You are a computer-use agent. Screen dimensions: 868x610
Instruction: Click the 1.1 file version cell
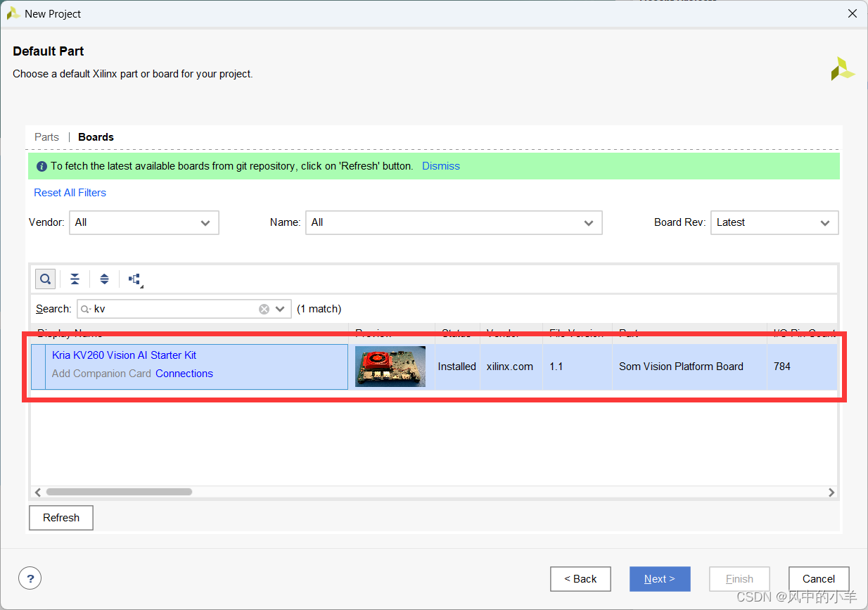577,367
